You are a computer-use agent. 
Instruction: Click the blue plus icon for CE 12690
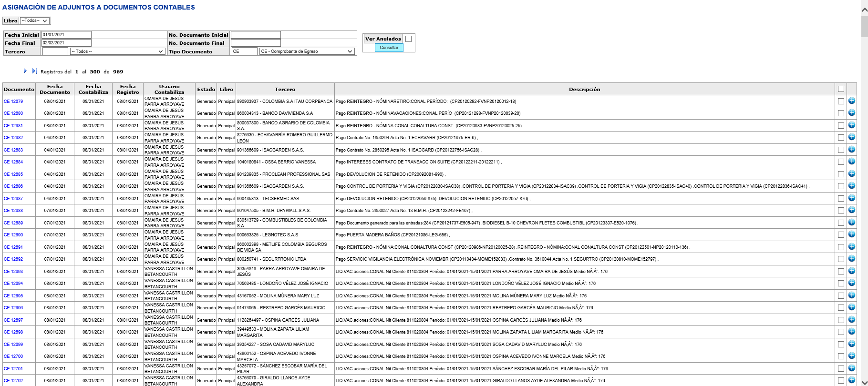851,234
